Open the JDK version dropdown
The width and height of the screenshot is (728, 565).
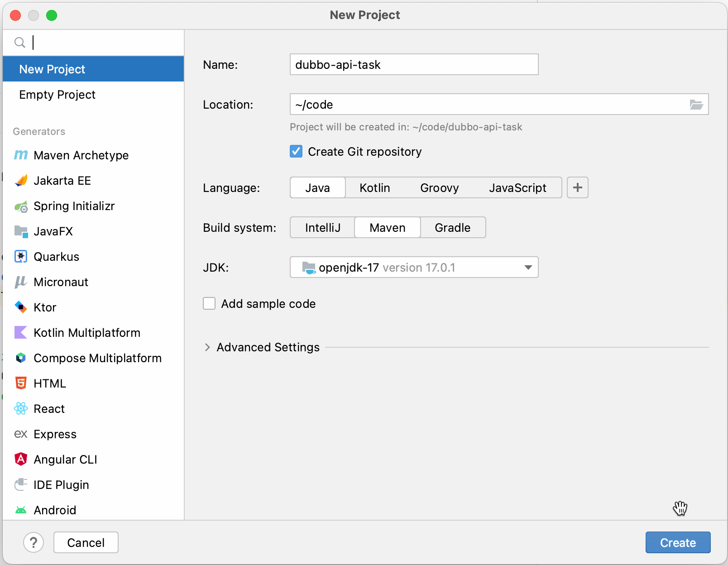527,268
